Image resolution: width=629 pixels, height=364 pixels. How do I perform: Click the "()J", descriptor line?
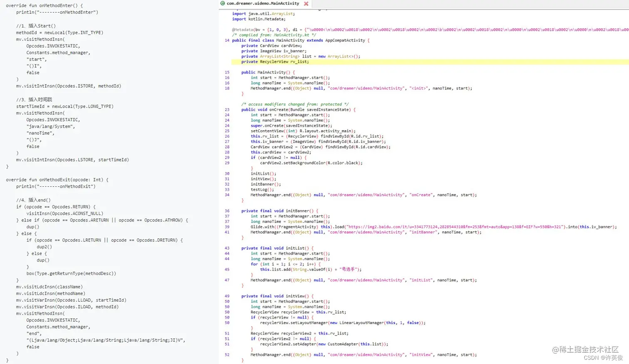point(34,140)
